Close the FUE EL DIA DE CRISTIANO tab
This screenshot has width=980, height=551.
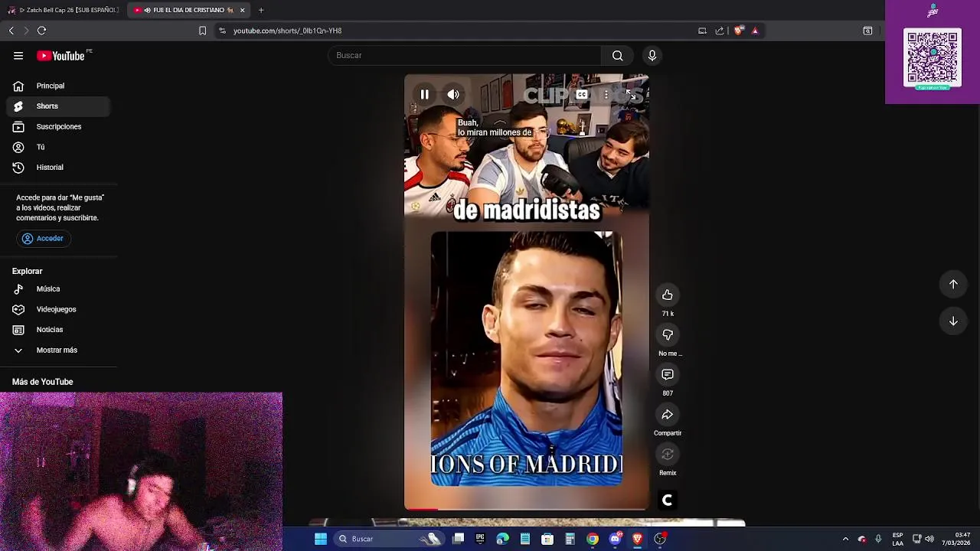tap(243, 10)
